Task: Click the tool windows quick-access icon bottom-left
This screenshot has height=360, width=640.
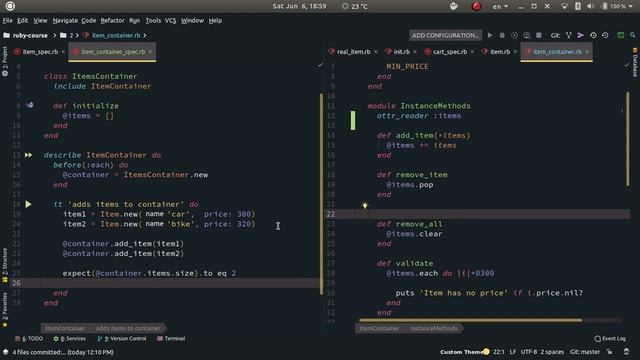Action: pyautogui.click(x=5, y=352)
